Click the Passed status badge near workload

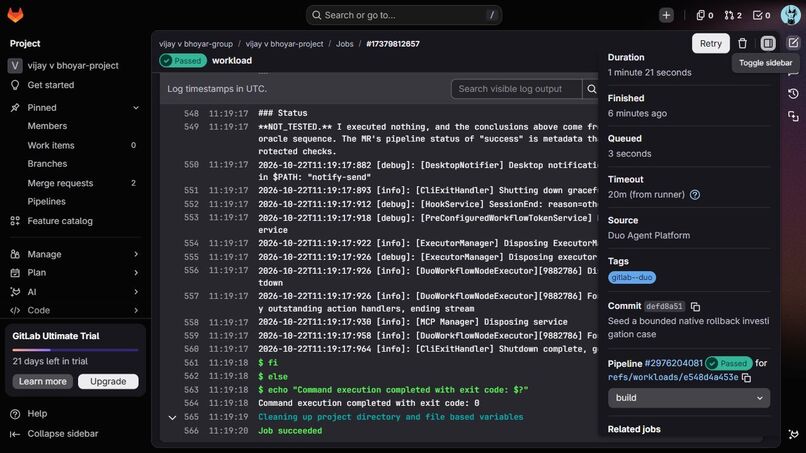click(x=182, y=61)
